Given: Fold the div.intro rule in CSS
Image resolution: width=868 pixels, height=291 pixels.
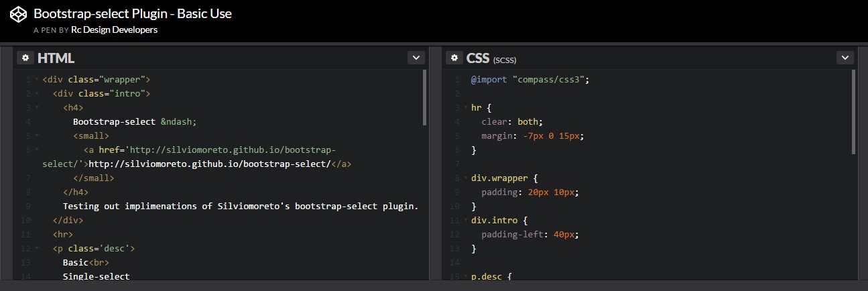Looking at the screenshot, I should tap(465, 221).
